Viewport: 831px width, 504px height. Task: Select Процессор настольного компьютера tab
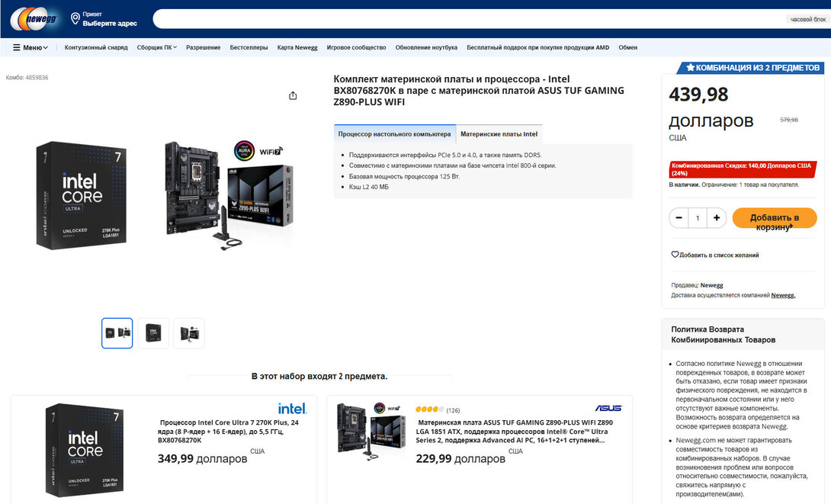point(394,134)
